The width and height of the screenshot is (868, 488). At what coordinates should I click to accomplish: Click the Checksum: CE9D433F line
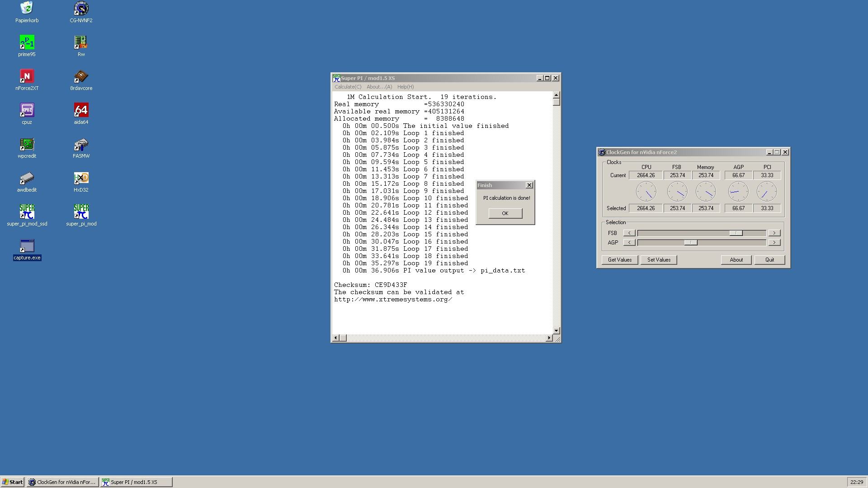(x=370, y=285)
